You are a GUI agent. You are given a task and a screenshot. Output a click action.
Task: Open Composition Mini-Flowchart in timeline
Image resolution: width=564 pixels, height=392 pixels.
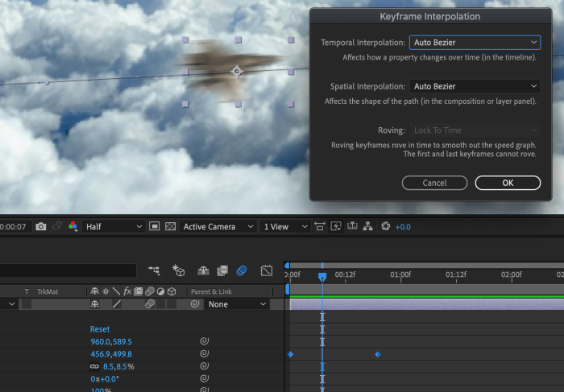pyautogui.click(x=154, y=270)
